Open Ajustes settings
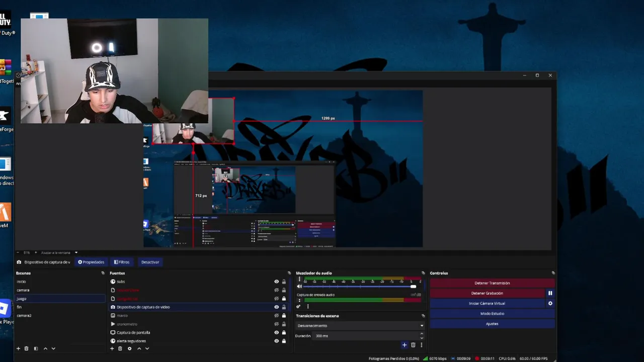The height and width of the screenshot is (362, 644). pyautogui.click(x=492, y=324)
